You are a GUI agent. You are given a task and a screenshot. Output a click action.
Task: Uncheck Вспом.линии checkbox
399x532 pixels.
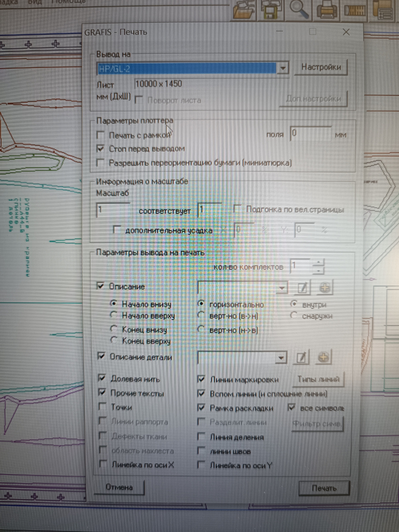click(x=202, y=393)
